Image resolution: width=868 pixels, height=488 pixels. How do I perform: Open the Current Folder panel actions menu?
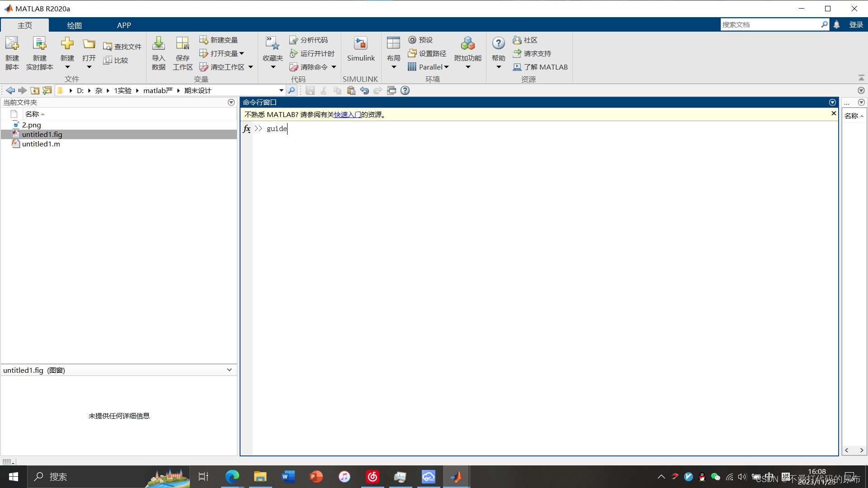coord(231,103)
